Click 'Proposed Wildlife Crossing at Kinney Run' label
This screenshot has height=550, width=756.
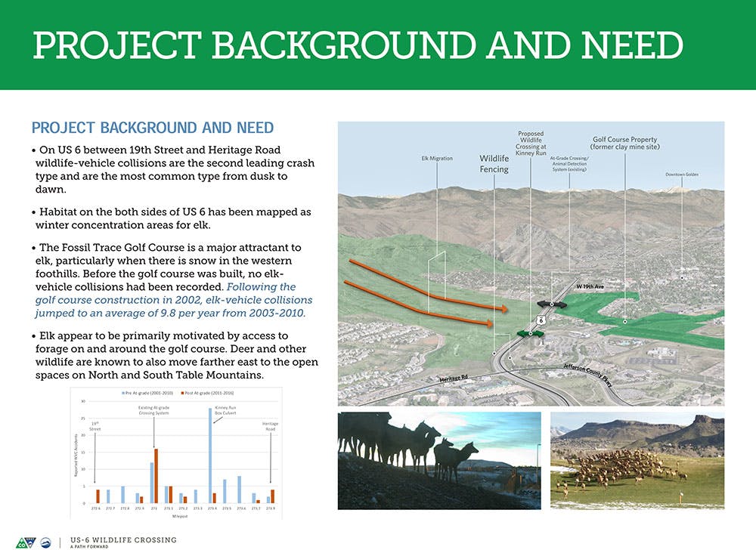click(531, 143)
